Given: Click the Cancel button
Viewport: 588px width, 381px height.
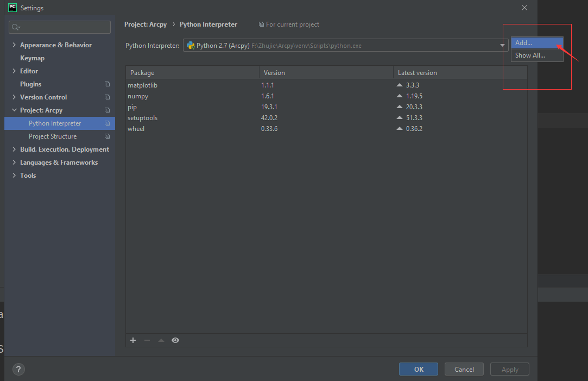Looking at the screenshot, I should point(464,369).
